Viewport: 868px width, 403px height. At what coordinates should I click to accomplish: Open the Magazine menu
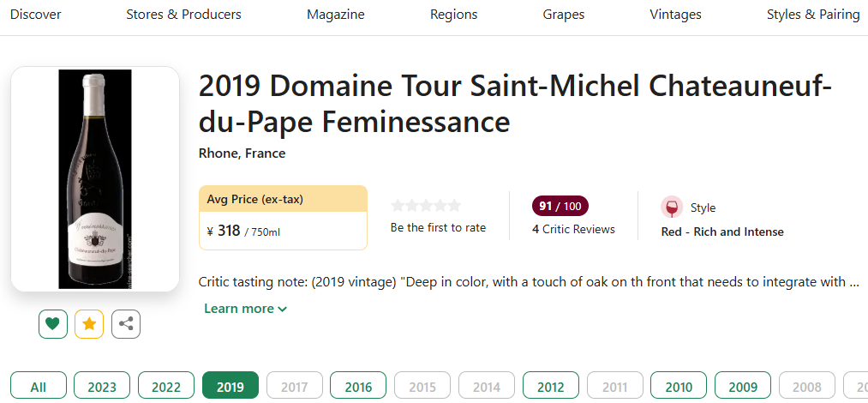[336, 15]
